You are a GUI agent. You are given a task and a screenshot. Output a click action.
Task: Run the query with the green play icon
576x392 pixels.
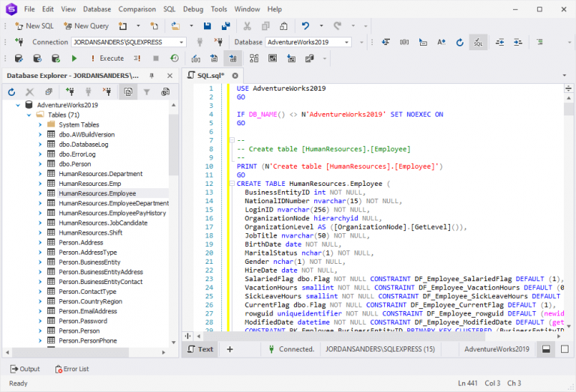click(74, 58)
